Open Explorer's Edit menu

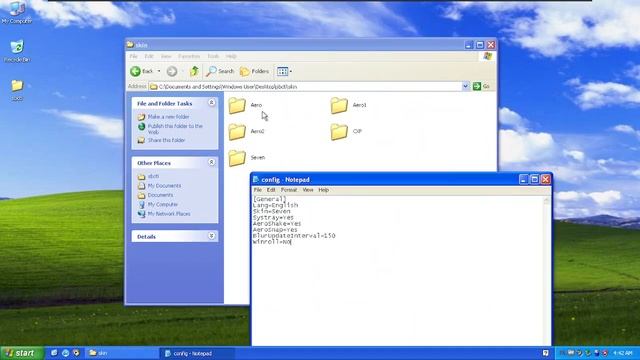coord(149,56)
